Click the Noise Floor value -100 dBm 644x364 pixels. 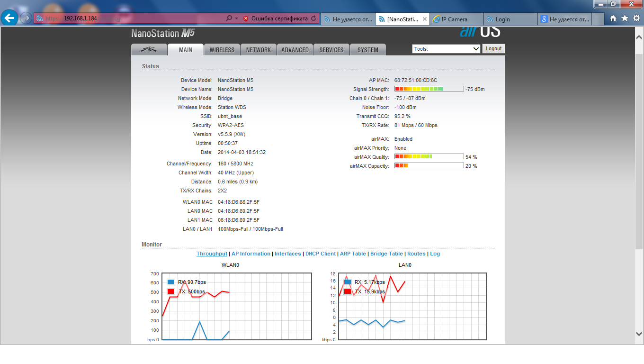tap(405, 107)
